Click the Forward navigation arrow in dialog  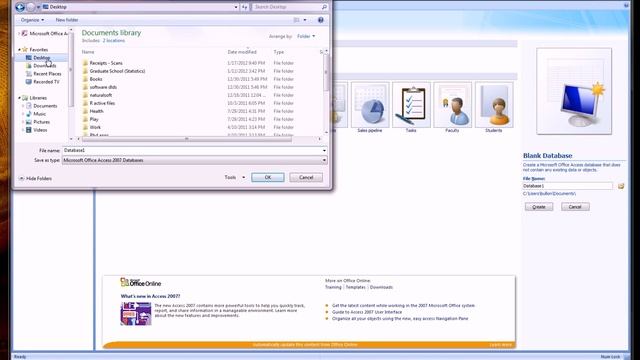click(x=31, y=7)
